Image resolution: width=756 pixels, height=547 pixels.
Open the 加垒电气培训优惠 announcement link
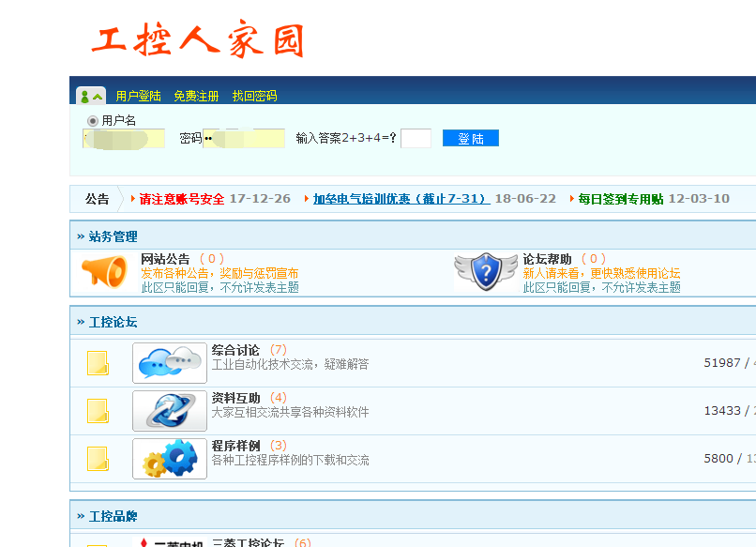coord(401,199)
